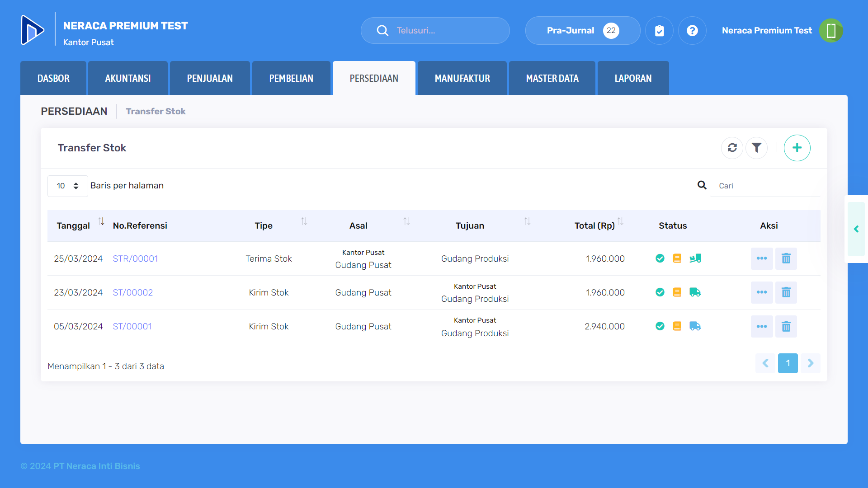Click orange journal icon for STR/00001

click(x=677, y=258)
